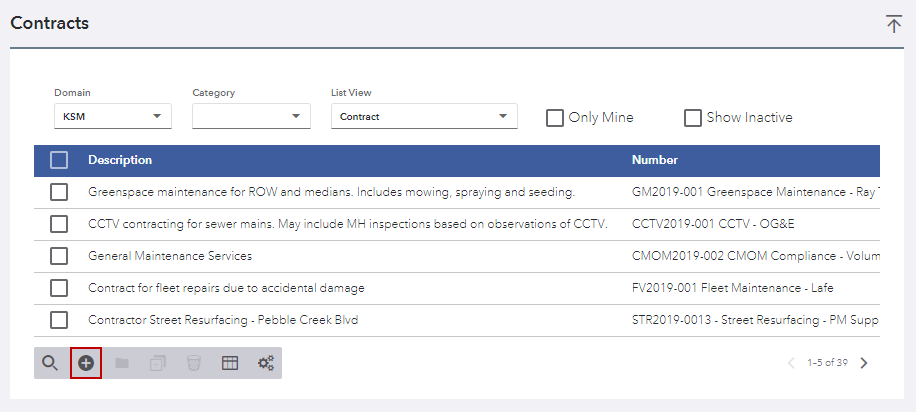Click the Number column header
Image resolution: width=916 pixels, height=412 pixels.
click(x=655, y=160)
